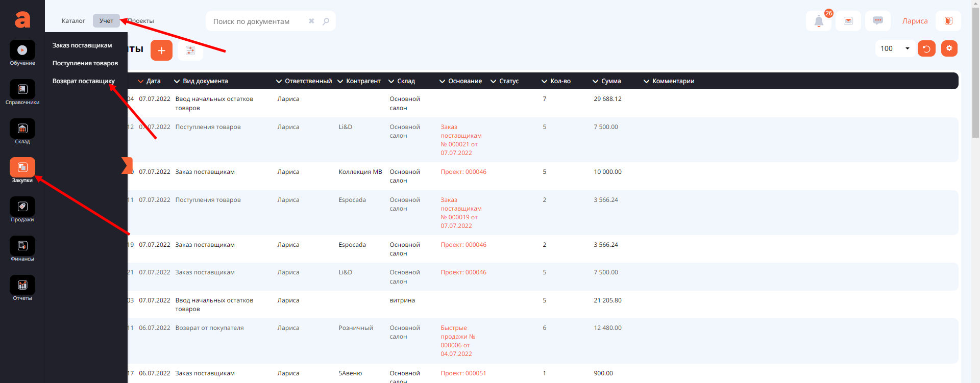Click the orange plus add document button
Viewport: 980px width, 383px height.
click(161, 50)
